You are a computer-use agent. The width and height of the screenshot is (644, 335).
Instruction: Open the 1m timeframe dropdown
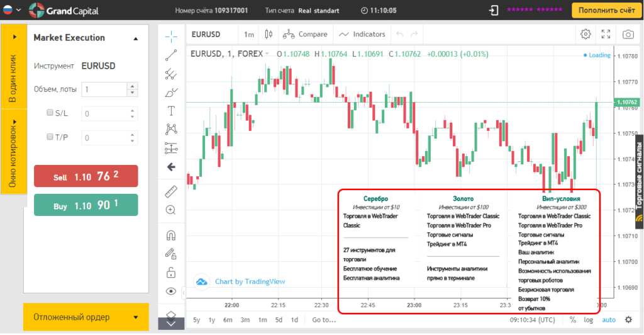(x=249, y=34)
